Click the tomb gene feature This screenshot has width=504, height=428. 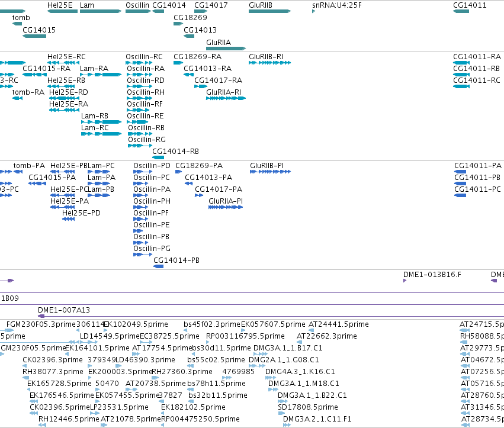[x=17, y=24]
